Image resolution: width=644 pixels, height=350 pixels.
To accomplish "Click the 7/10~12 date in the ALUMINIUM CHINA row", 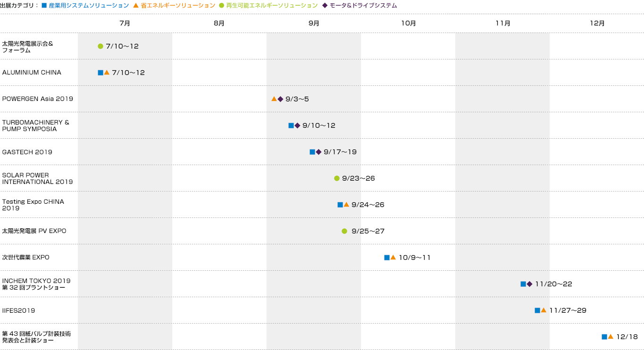I will pos(128,73).
